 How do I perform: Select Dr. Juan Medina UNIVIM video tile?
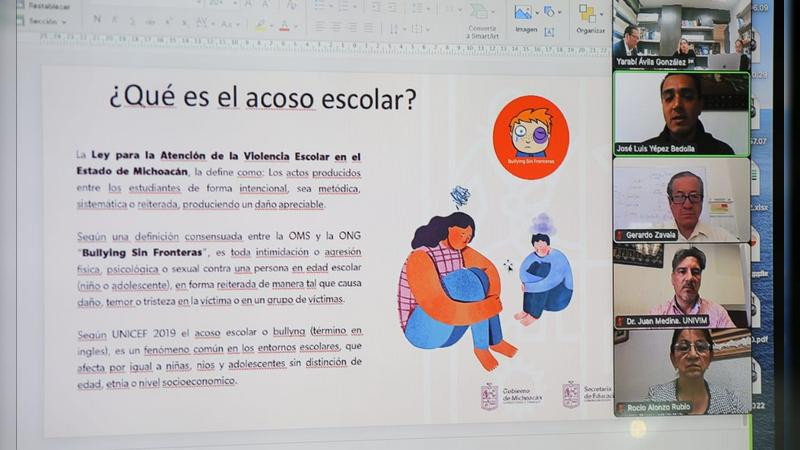point(682,286)
